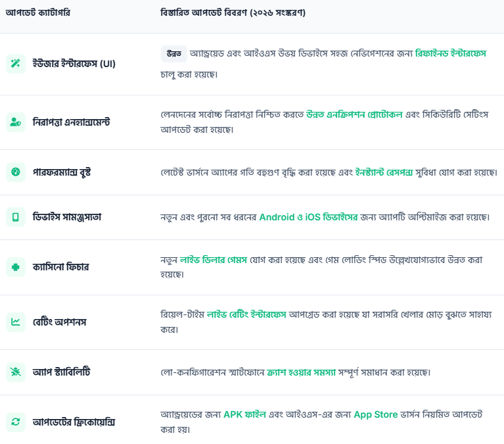This screenshot has width=504, height=444.
Task: Click the green 'রিফাইনড ইন্টারফেস' link
Action: pyautogui.click(x=450, y=53)
